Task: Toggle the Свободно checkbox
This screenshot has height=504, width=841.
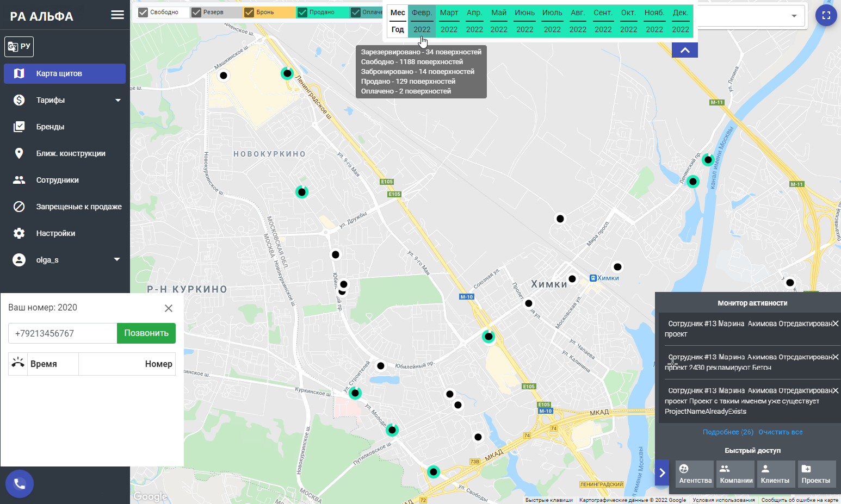Action: [143, 12]
